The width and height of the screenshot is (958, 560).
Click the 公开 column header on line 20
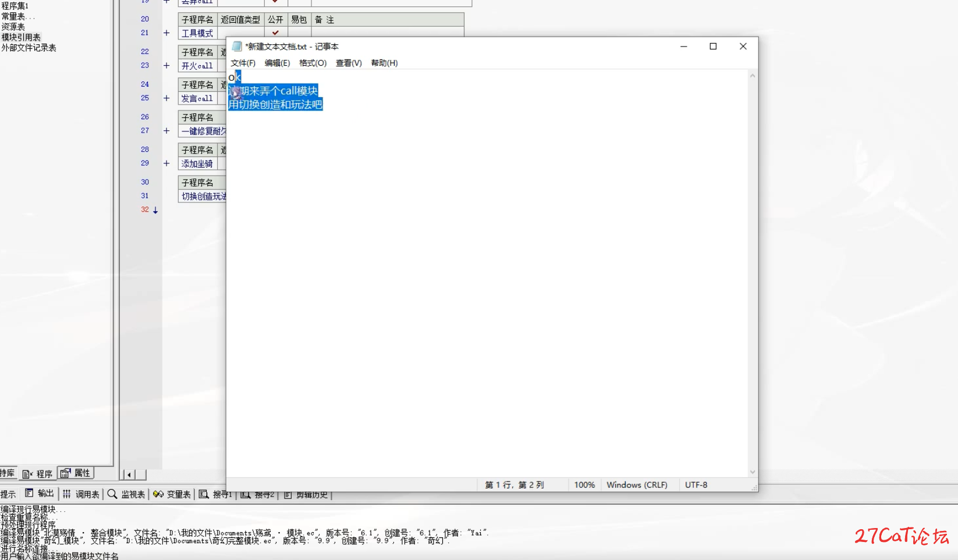coord(276,20)
